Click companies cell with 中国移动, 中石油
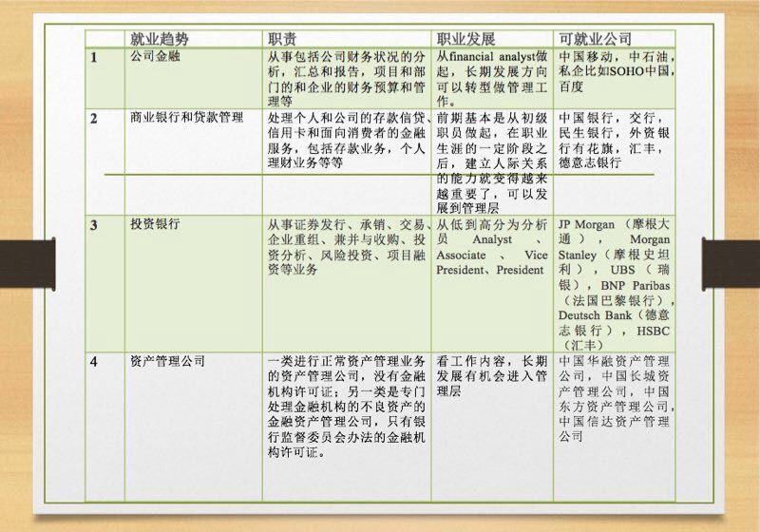The width and height of the screenshot is (760, 532). (614, 78)
